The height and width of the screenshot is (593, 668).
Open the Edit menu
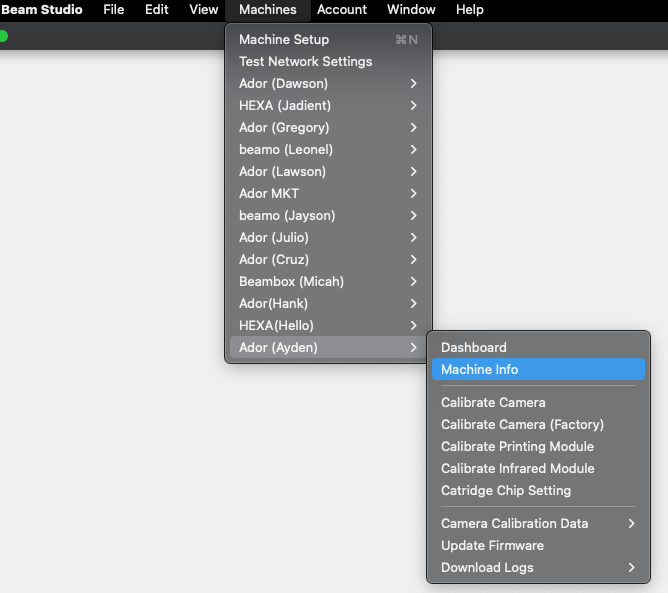(157, 9)
